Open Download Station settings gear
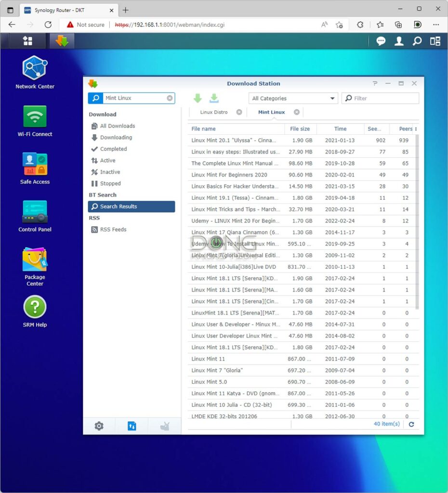 [x=99, y=426]
